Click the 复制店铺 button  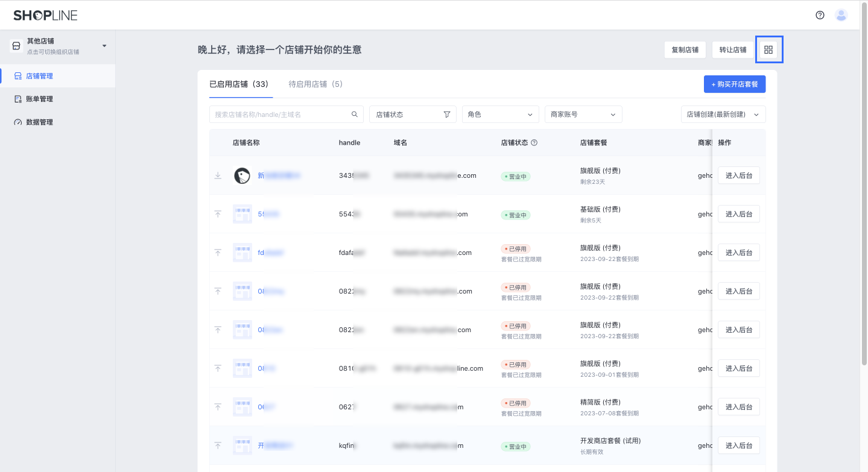685,50
